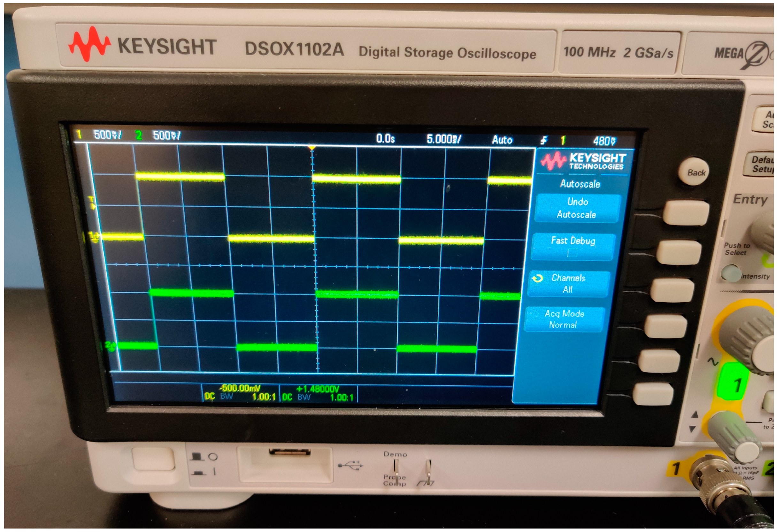Click the orange trigger time marker
Viewport: 777px width, 532px height.
[x=312, y=148]
